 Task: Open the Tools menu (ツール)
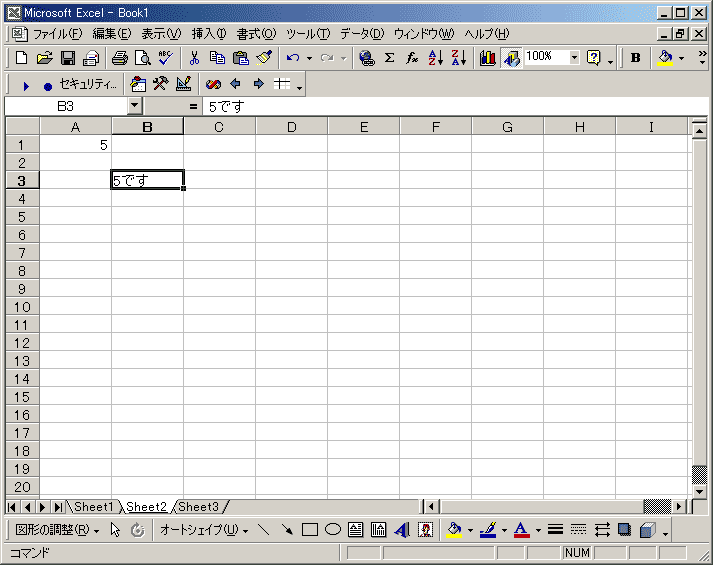[x=308, y=34]
